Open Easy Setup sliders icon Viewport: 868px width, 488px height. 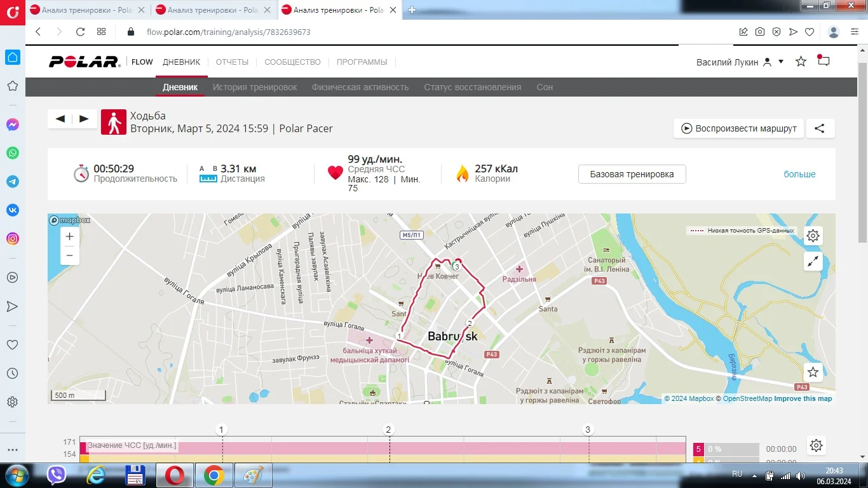click(x=854, y=32)
